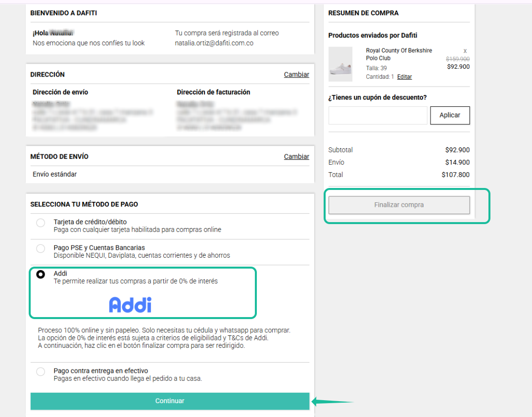Image resolution: width=532 pixels, height=417 pixels.
Task: Select the Addi payment radio button
Action: 41,274
